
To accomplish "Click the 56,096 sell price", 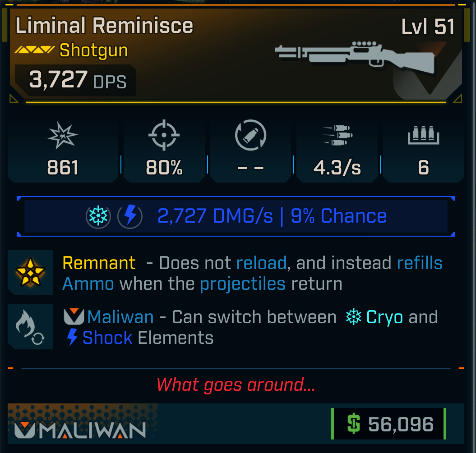I will [401, 424].
